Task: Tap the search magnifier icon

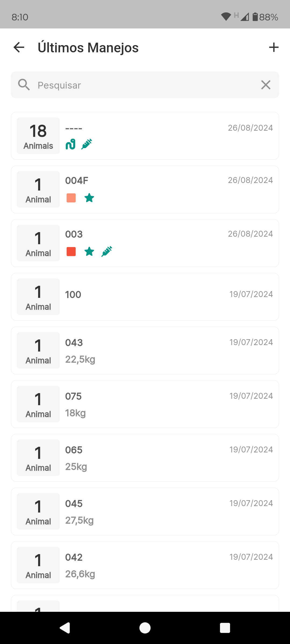Action: 24,85
